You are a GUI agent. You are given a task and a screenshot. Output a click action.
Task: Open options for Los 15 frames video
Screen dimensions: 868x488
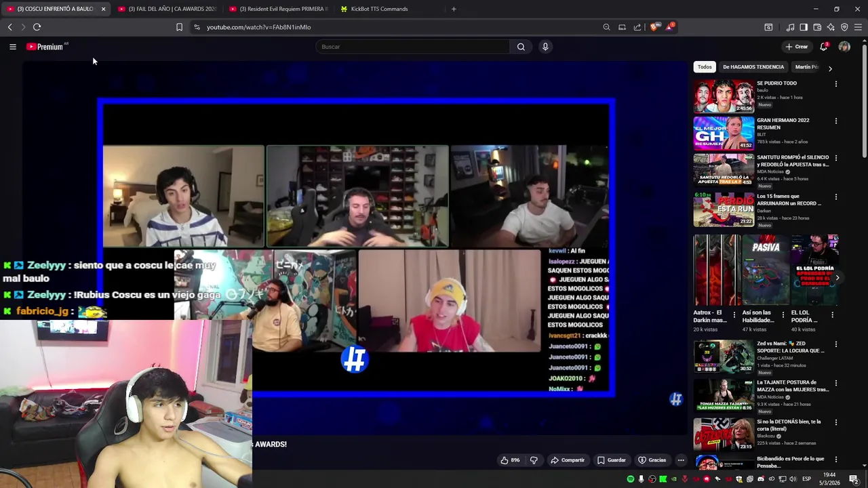(835, 197)
